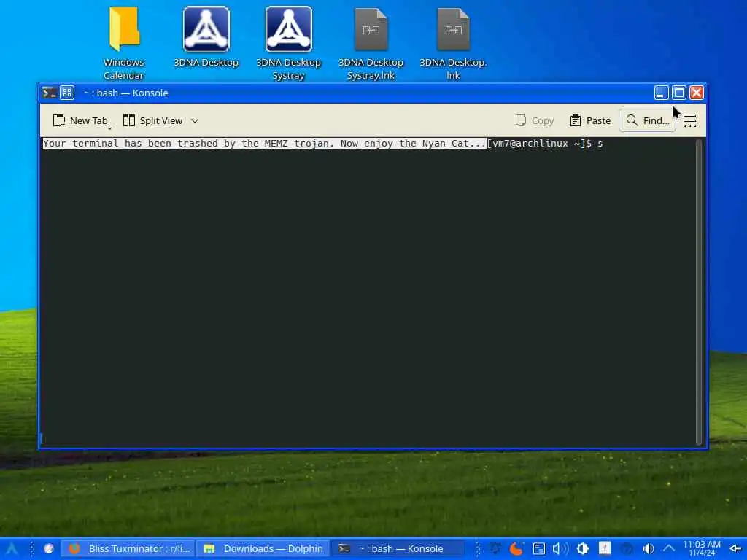The width and height of the screenshot is (747, 560).
Task: Click the Paste toolbar button
Action: (x=589, y=120)
